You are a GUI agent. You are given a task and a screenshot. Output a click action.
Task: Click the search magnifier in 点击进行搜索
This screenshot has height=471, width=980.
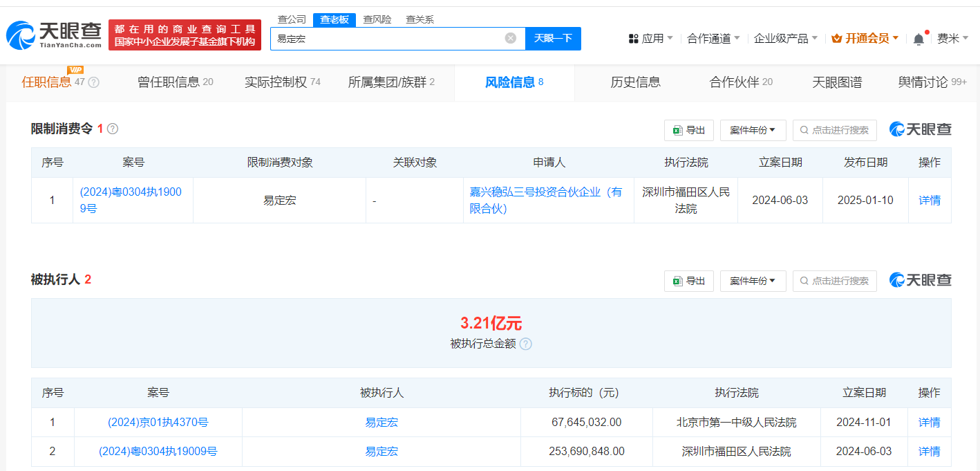(804, 130)
